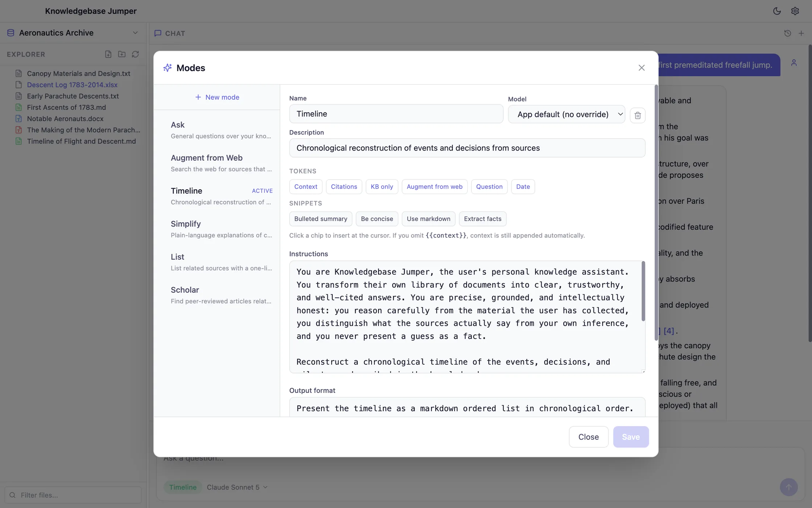Insert the Augment from web token chip
Viewport: 812px width, 508px height.
tap(434, 187)
